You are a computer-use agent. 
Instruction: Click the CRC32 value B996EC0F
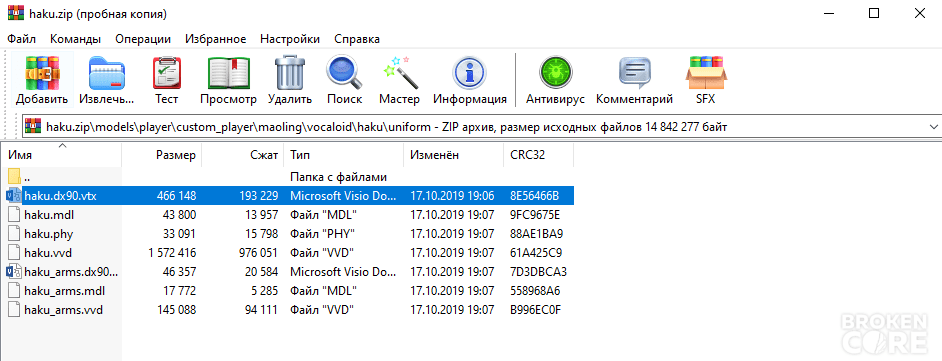535,311
